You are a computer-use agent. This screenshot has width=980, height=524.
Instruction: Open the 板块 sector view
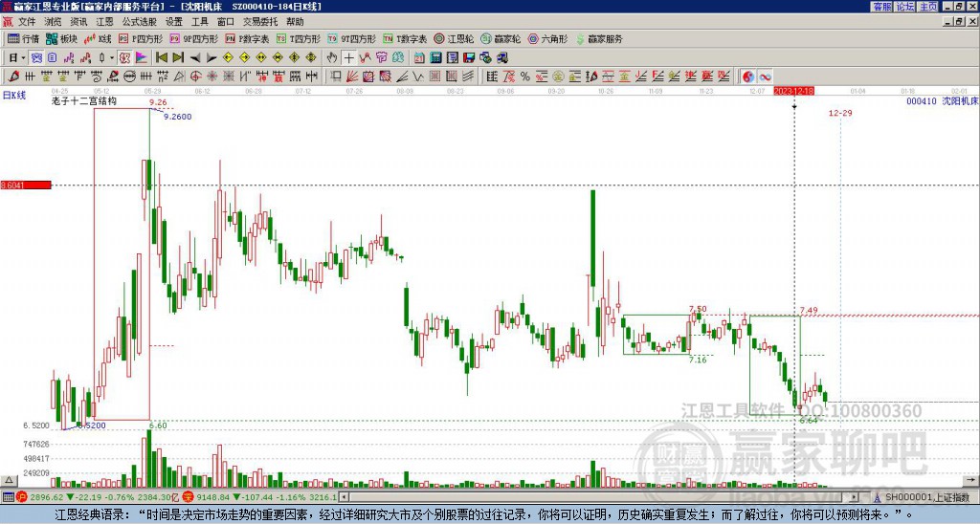pos(62,38)
